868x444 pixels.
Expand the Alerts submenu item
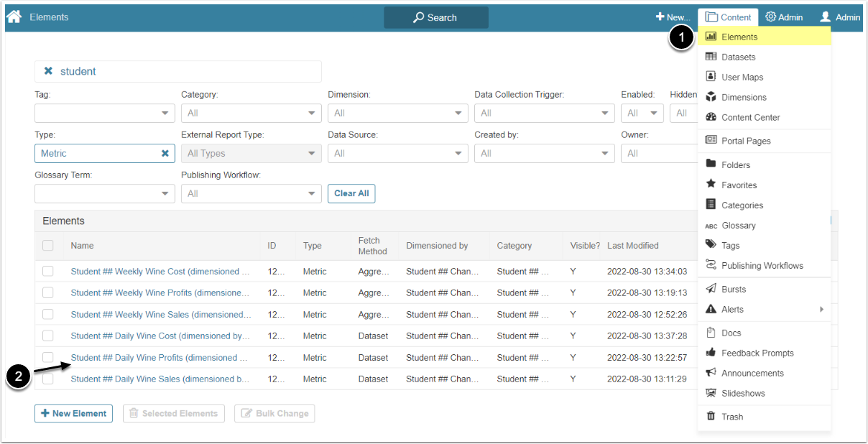click(x=763, y=309)
